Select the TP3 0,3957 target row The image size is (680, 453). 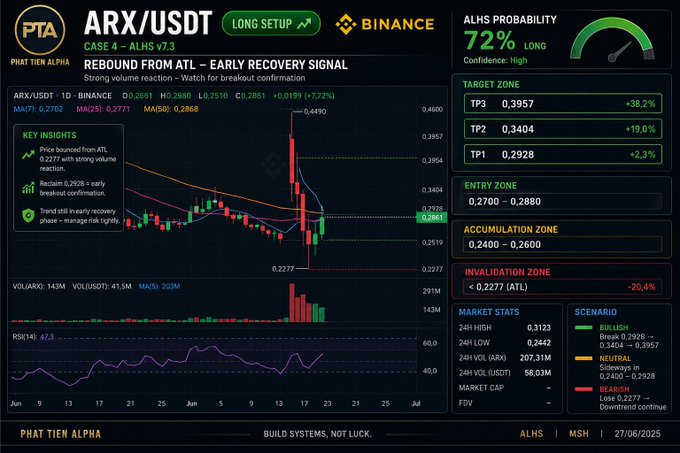click(563, 104)
